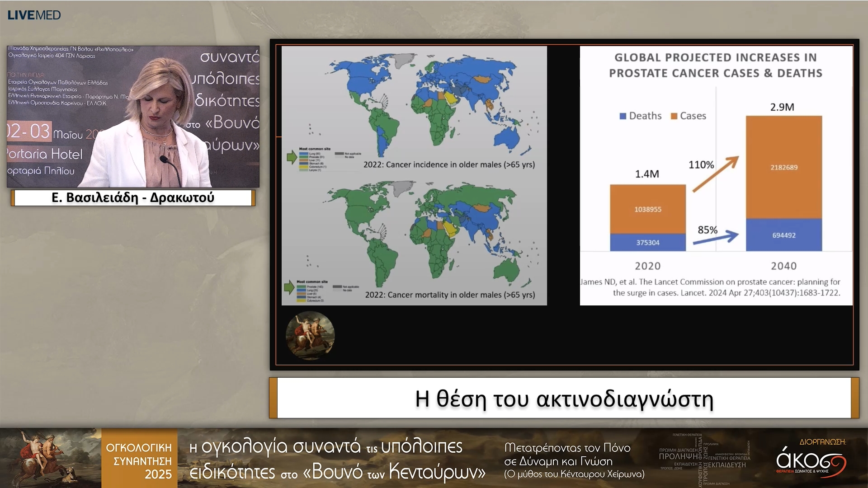Click the 2182689 orange cases bar
The image size is (868, 488).
(784, 167)
